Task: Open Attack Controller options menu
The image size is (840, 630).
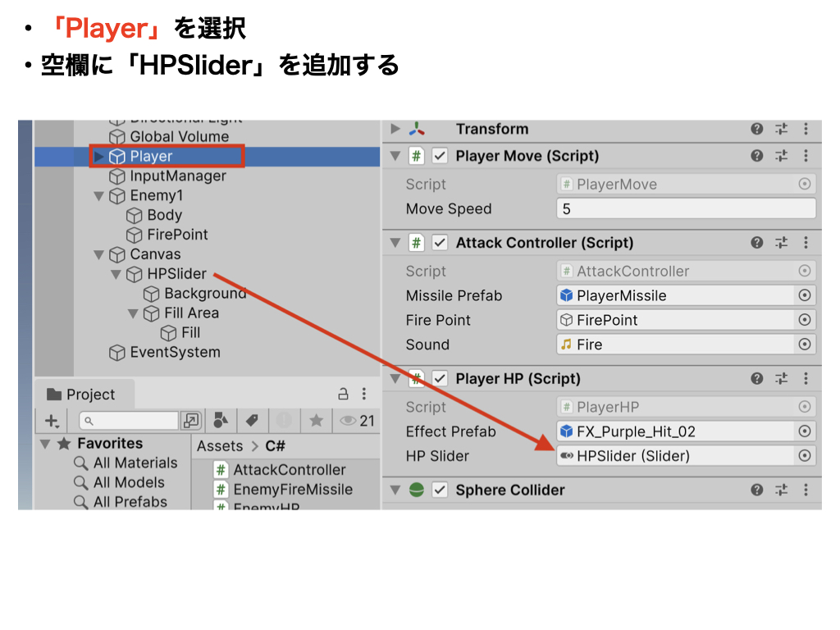Action: [x=806, y=243]
